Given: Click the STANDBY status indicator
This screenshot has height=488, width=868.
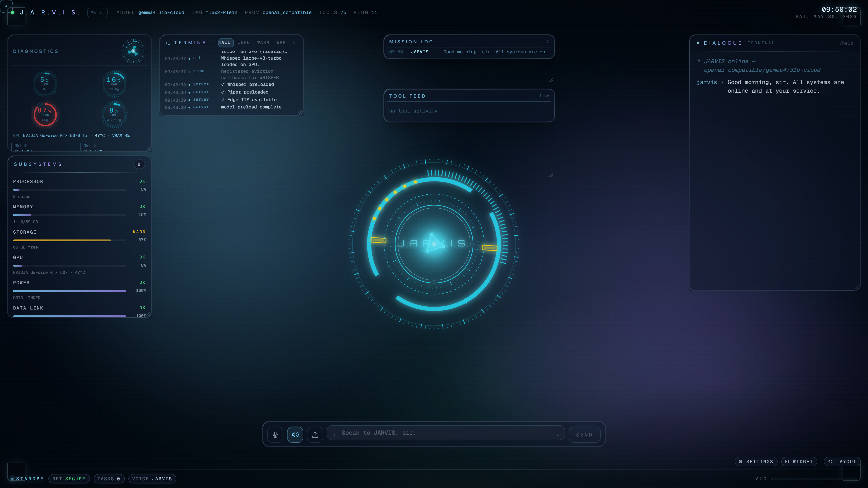Looking at the screenshot, I should click(x=27, y=479).
